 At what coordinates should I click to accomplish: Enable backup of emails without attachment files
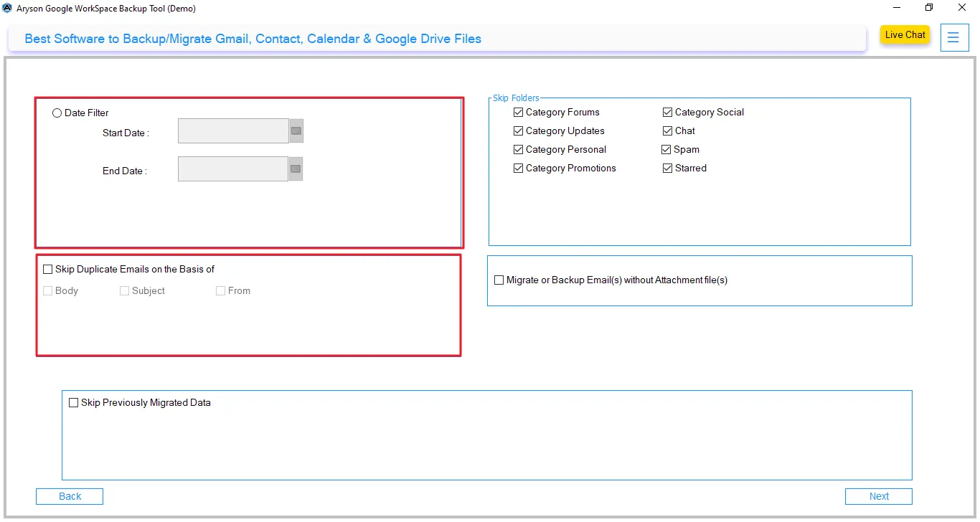pos(499,280)
